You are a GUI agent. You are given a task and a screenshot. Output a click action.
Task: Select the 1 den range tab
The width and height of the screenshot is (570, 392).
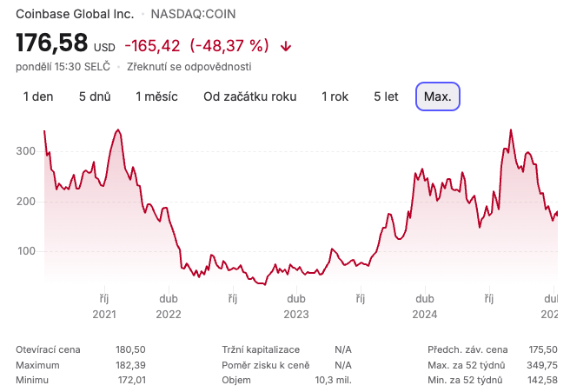click(x=38, y=96)
